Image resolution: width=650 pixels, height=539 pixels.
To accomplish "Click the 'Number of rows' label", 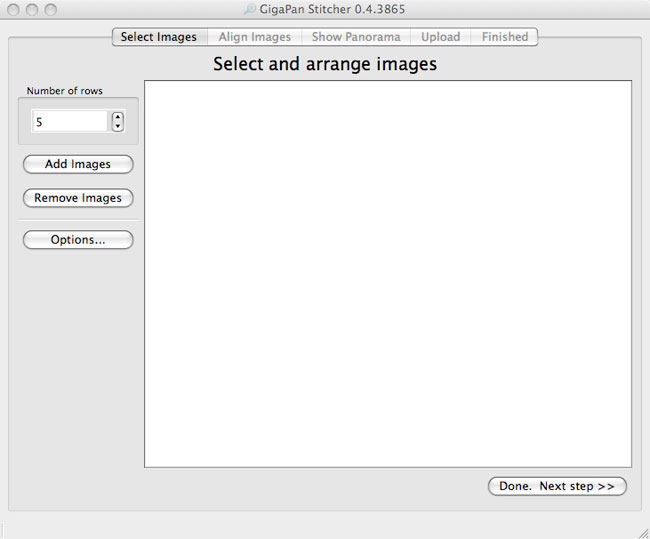I will [65, 91].
